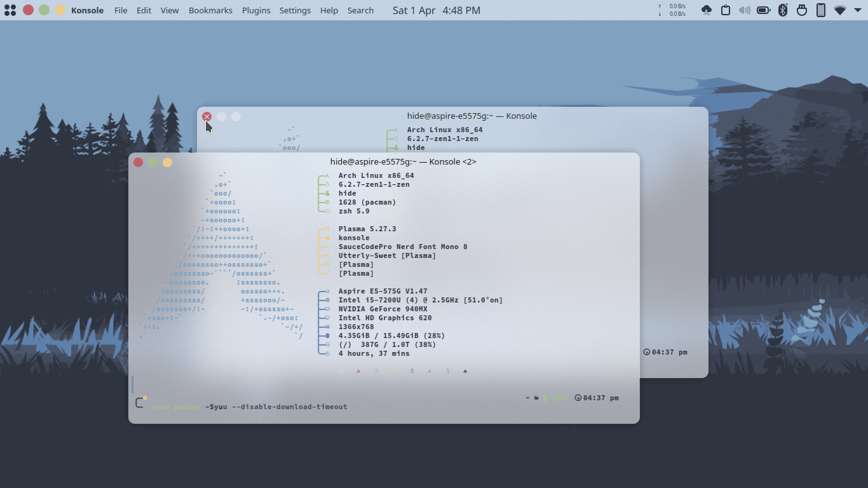This screenshot has width=868, height=488.
Task: Open the Settings menu
Action: coord(295,10)
